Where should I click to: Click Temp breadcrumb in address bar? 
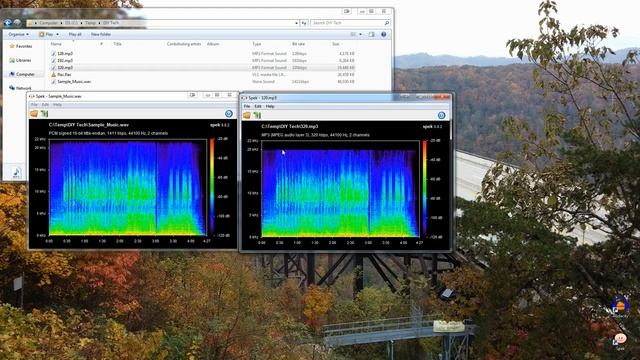tap(90, 23)
